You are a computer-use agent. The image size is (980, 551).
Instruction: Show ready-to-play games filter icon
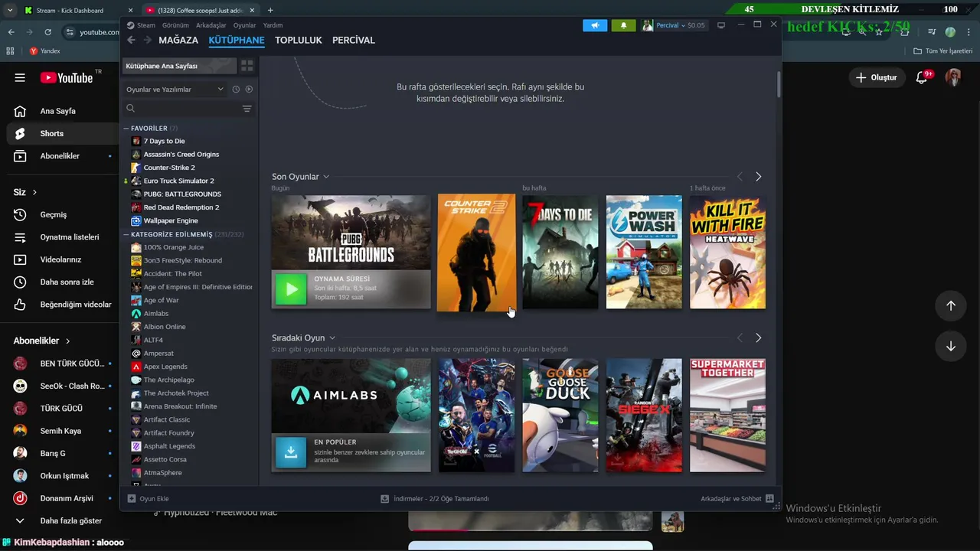(249, 90)
